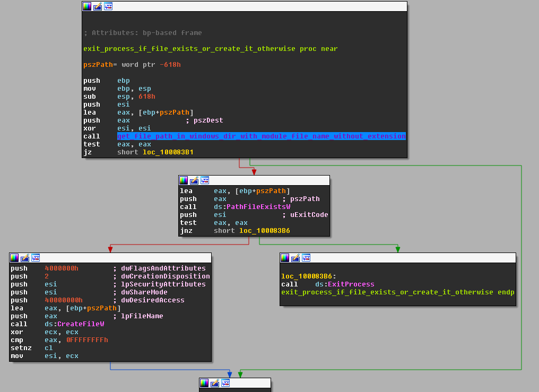Click the group nodes icon on the function entry node

108,6
